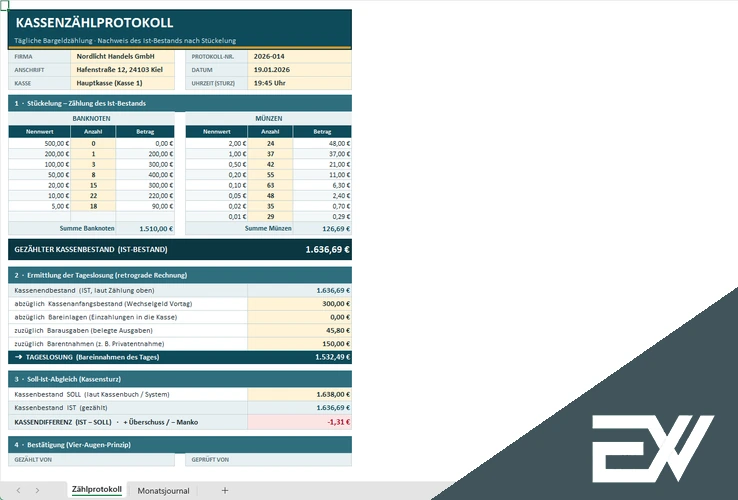
Task: Select the Anzahl cell for 50,00 € notes
Action: [x=93, y=175]
